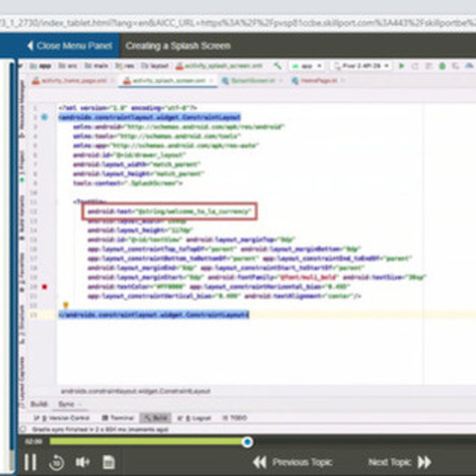Click the green played section of the progress bar
The width and height of the screenshot is (476, 476).
point(147,441)
